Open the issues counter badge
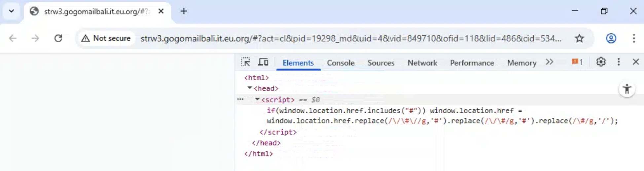 577,62
